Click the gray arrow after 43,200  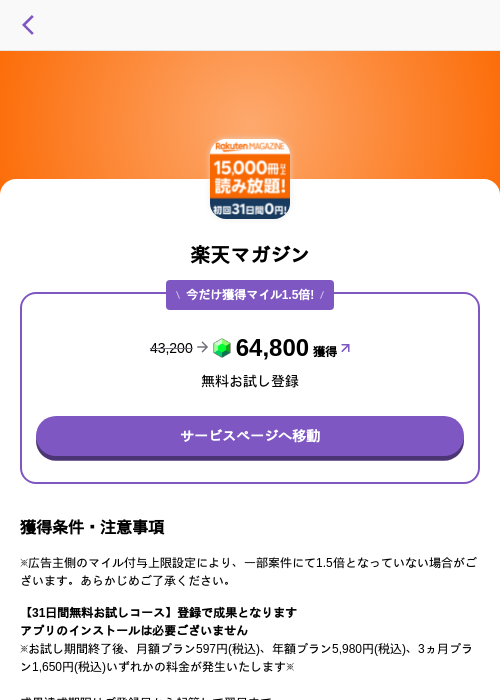(x=202, y=347)
